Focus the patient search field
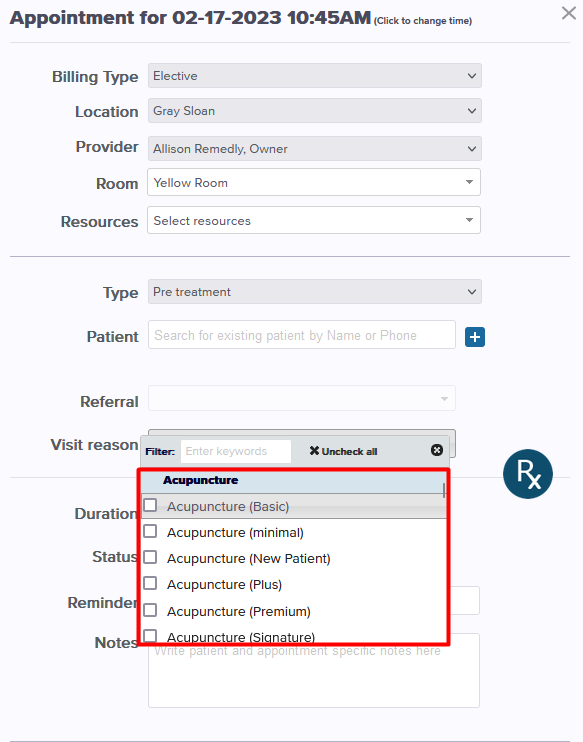Viewport: 583px width, 742px height. click(302, 335)
